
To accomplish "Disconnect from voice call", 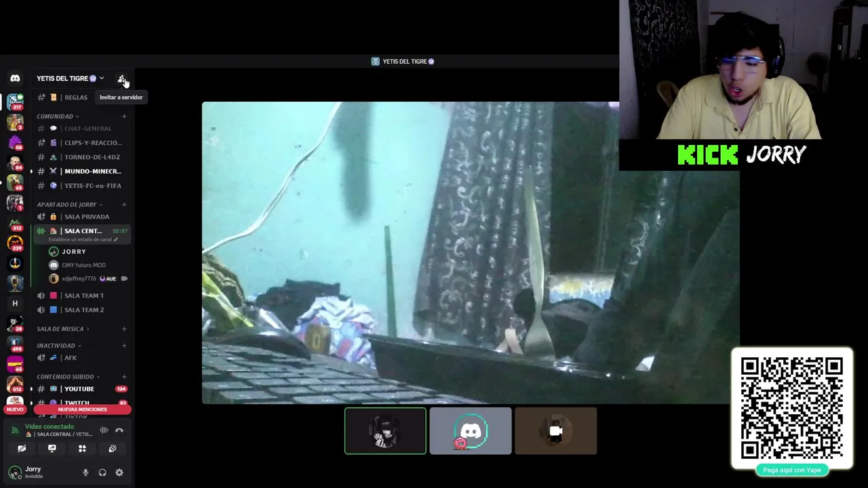I will click(119, 430).
